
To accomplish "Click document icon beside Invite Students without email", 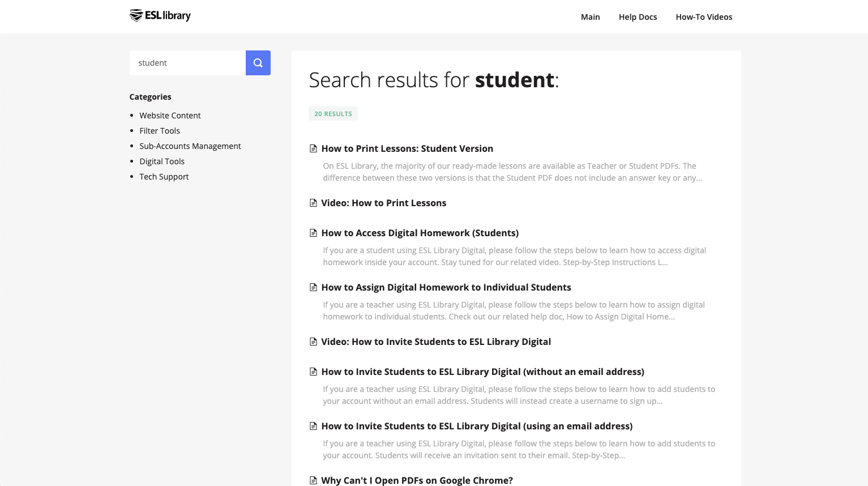I will (x=313, y=372).
